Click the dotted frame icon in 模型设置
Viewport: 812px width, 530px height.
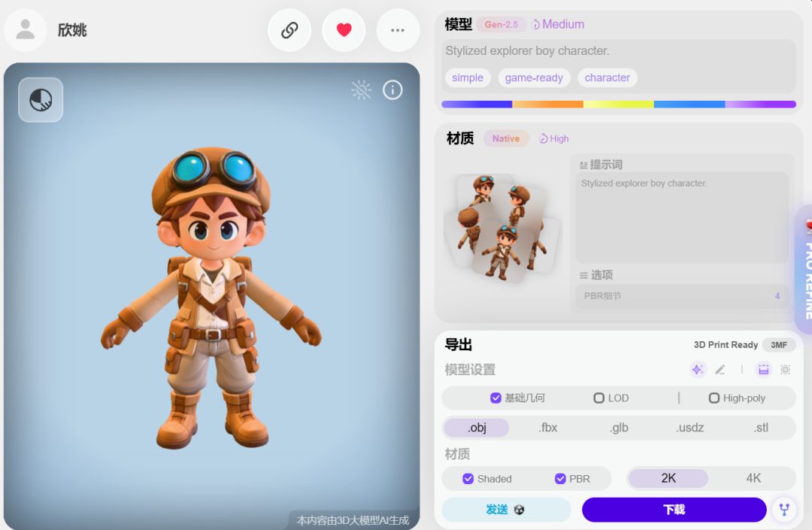coord(786,370)
